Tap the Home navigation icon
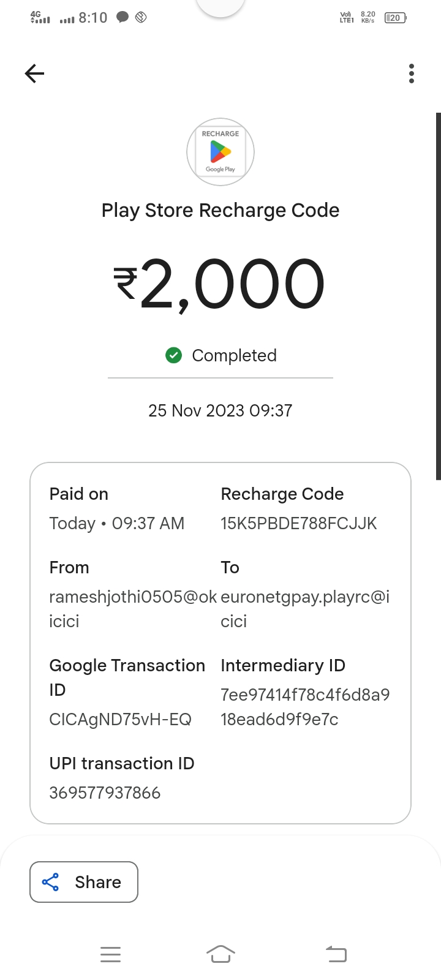This screenshot has width=441, height=980. (221, 954)
